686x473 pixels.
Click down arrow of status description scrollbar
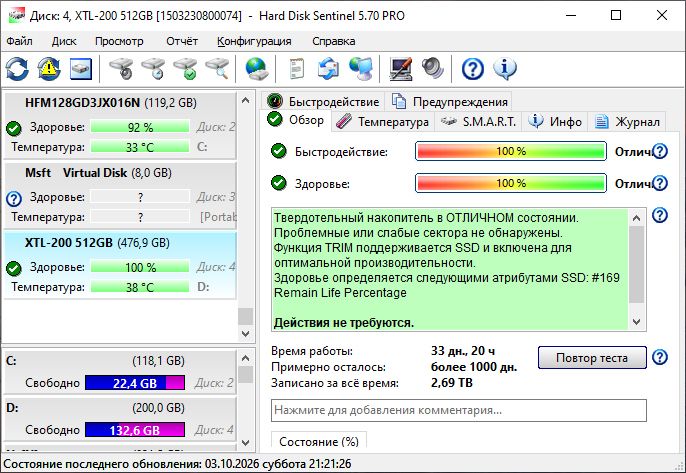pyautogui.click(x=637, y=322)
